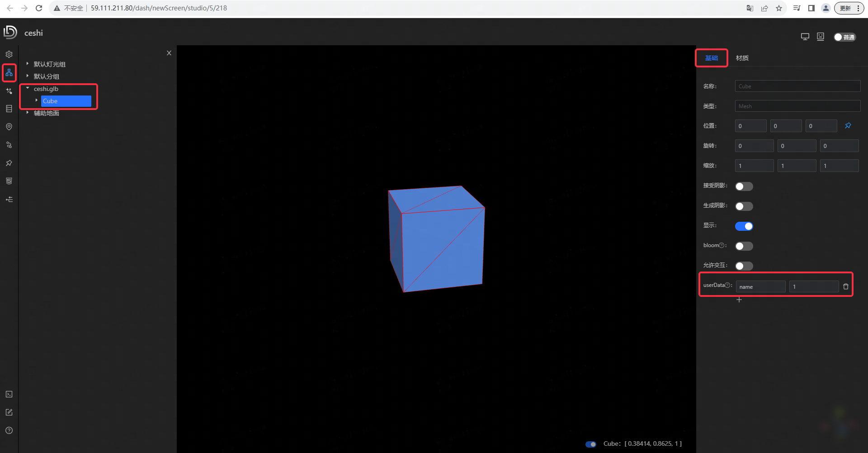Open the desktop preview monitor icon
Image resolution: width=868 pixels, height=453 pixels.
click(x=805, y=37)
